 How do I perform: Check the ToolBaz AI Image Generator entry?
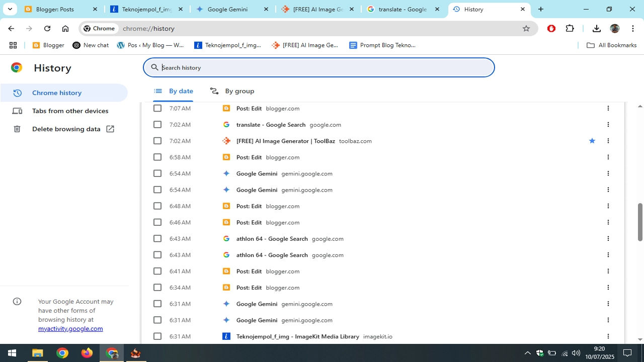(157, 141)
